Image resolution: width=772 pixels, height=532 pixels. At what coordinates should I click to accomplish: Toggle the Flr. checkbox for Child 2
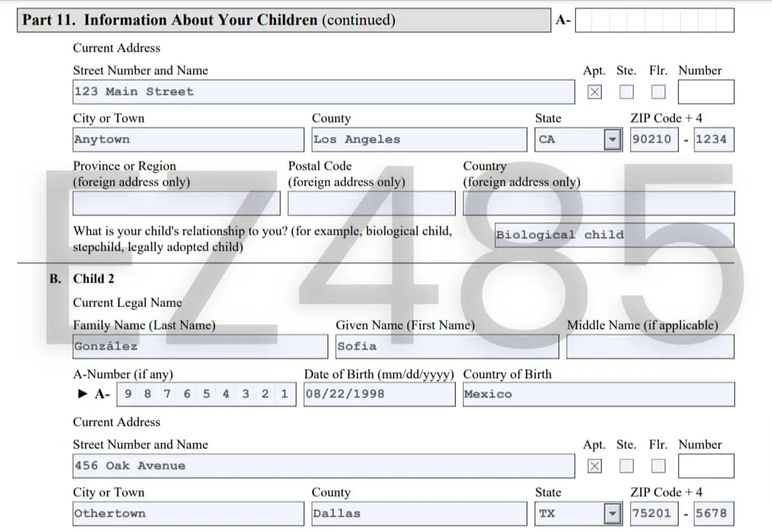[658, 466]
